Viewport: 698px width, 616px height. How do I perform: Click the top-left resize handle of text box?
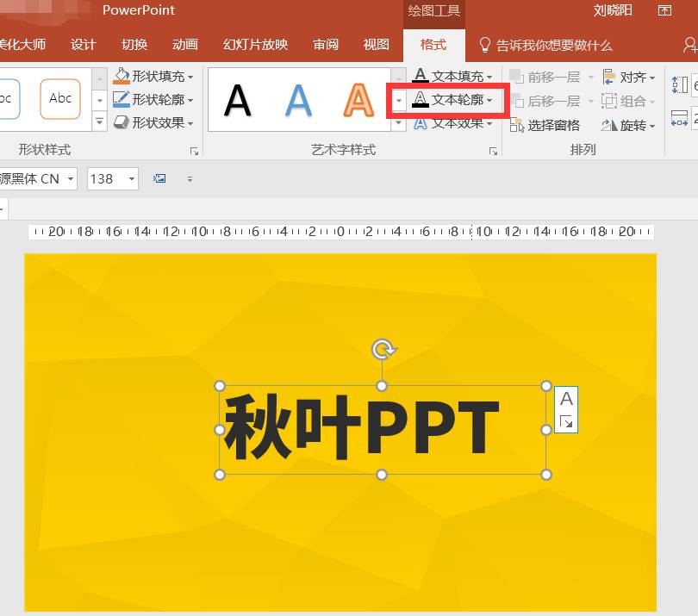[220, 386]
